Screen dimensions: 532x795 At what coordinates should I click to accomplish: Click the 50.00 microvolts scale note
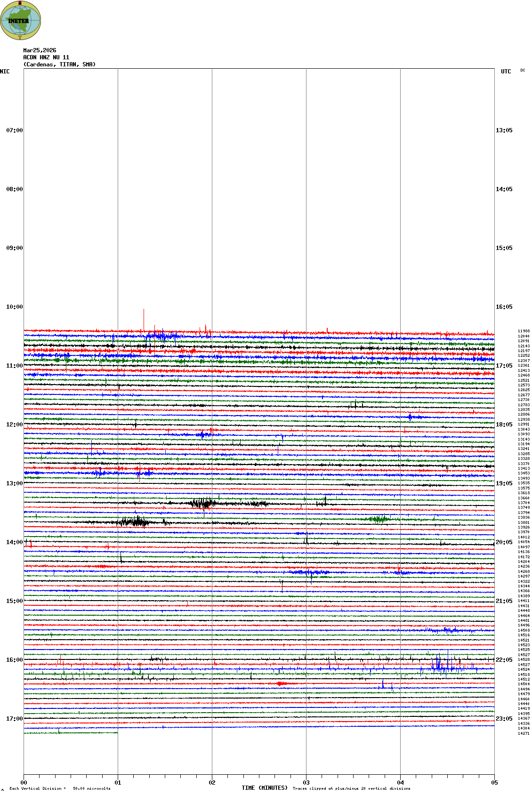pos(91,788)
